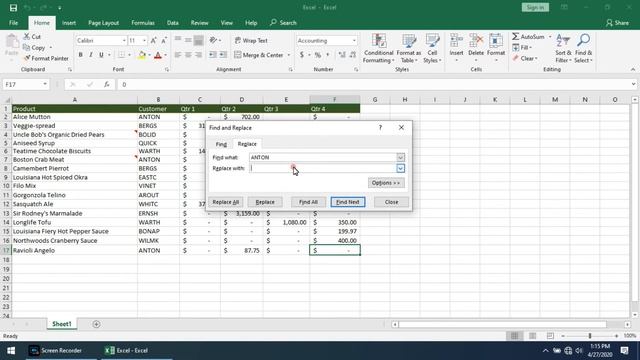Toggle italic formatting
The width and height of the screenshot is (640, 360).
[x=91, y=55]
